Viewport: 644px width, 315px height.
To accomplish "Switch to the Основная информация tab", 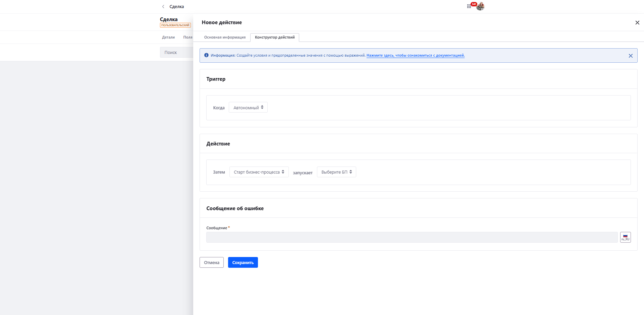I will click(225, 37).
